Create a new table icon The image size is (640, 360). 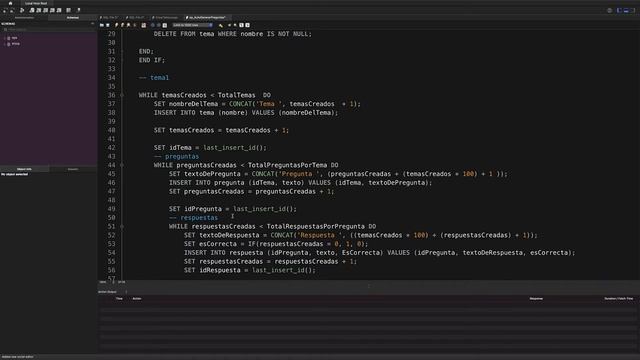pyautogui.click(x=38, y=10)
